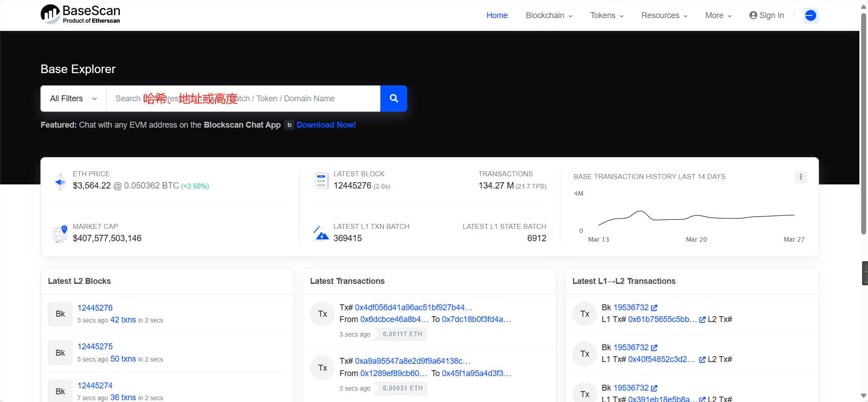This screenshot has height=402, width=868.
Task: Open external link icon after 0x61b75655c5bb
Action: (x=702, y=320)
